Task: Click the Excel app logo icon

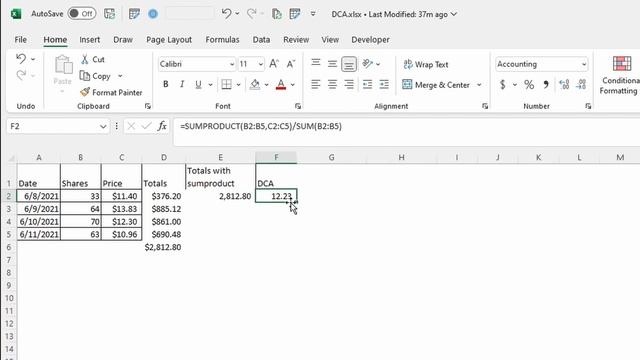Action: coord(16,14)
